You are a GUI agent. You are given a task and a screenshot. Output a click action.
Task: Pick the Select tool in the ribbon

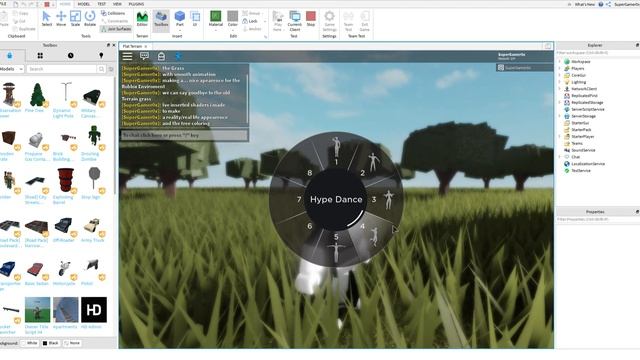47,18
